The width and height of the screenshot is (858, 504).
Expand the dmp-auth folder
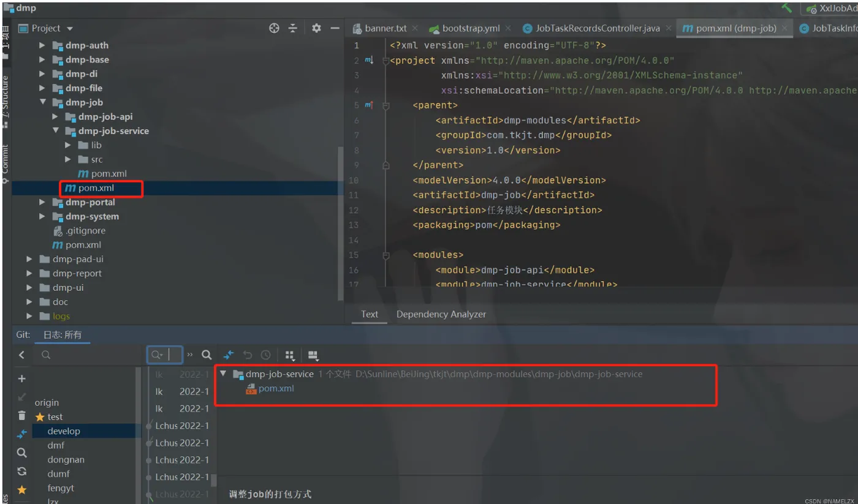coord(42,45)
